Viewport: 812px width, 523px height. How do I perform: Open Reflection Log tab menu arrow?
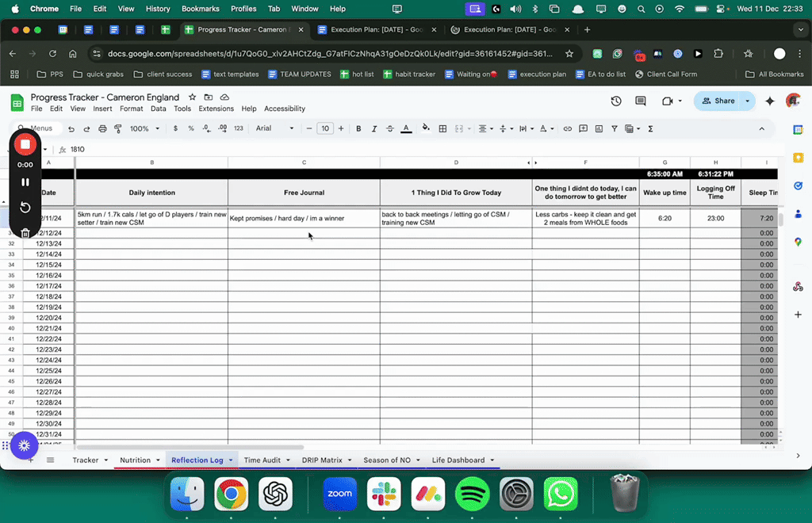(231, 460)
